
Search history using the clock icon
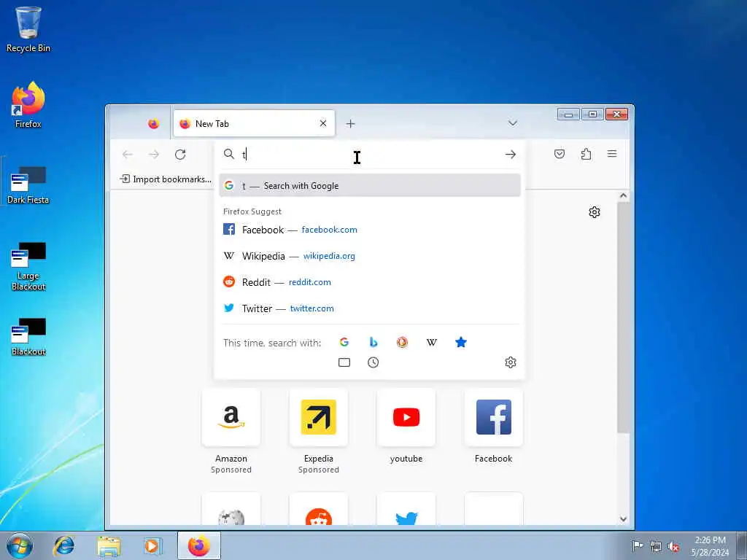tap(373, 362)
